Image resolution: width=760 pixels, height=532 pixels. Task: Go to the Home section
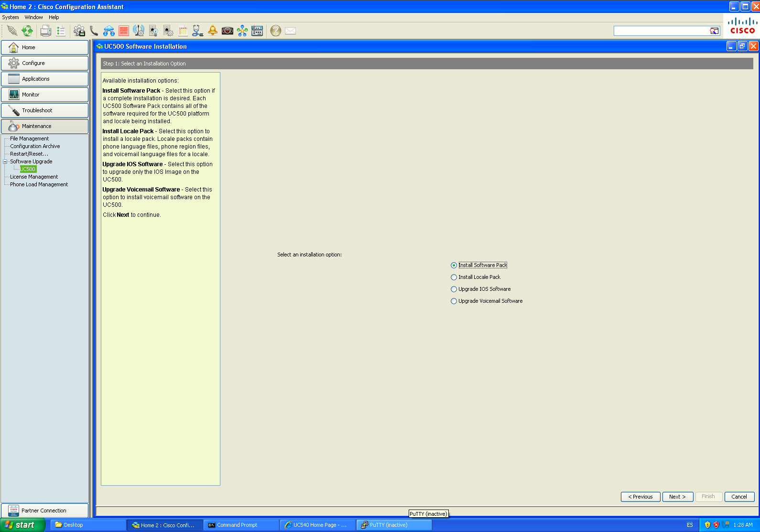pos(45,47)
